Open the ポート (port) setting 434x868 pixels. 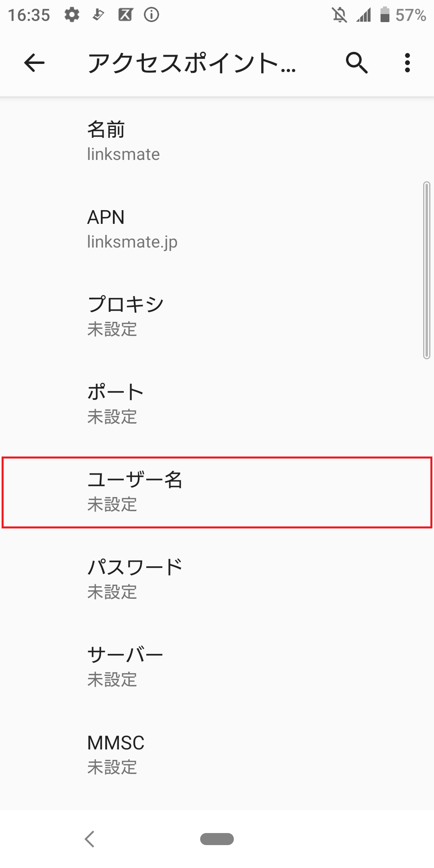point(217,404)
